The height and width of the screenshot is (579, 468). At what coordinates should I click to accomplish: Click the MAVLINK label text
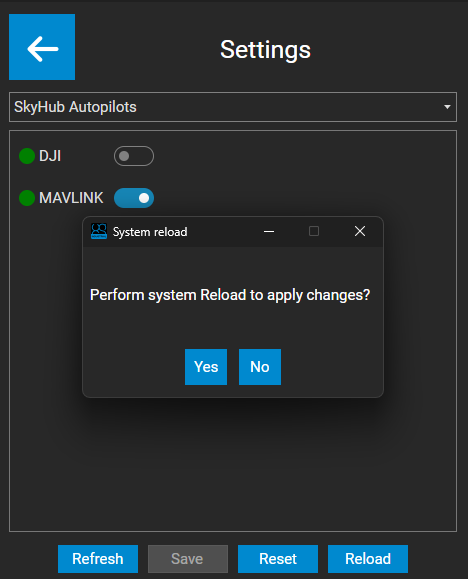pos(71,198)
